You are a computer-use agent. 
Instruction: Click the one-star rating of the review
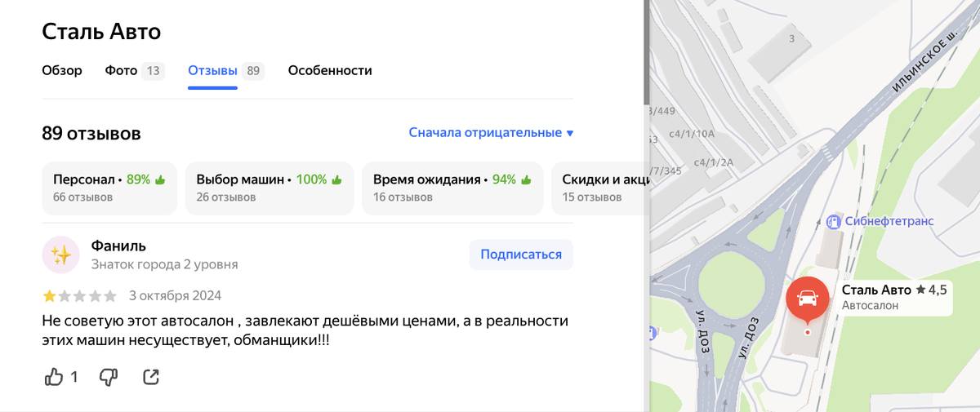tap(50, 295)
